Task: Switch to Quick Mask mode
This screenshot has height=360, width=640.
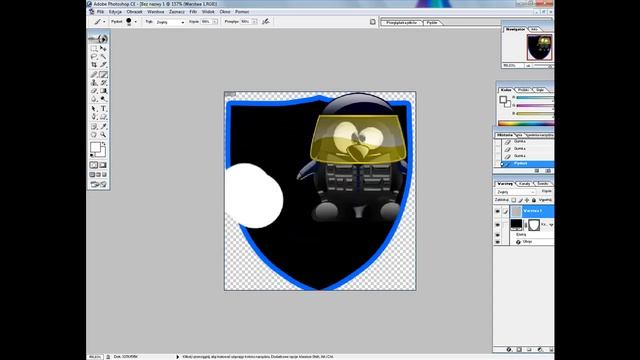Action: point(103,165)
